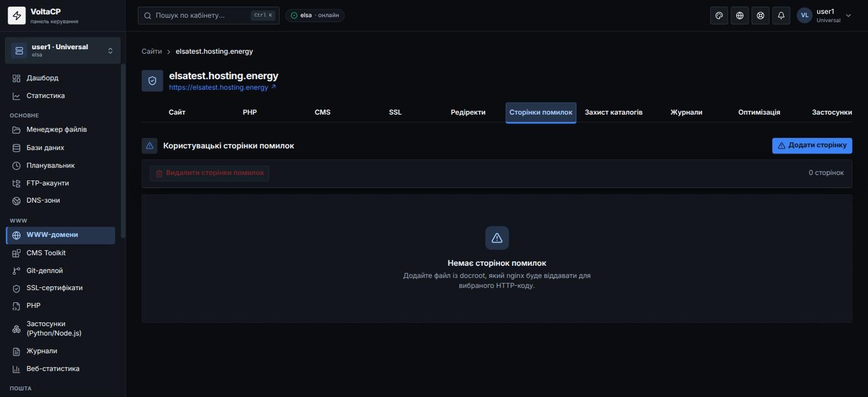Switch to the PHP tab
This screenshot has height=397, width=868.
coord(250,112)
